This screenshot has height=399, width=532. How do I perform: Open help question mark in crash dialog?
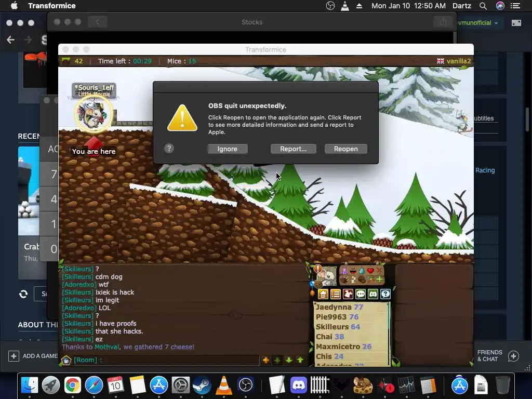[169, 148]
